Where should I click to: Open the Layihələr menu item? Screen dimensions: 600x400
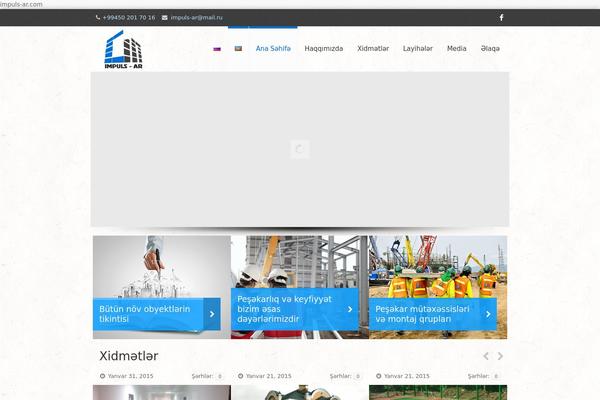(418, 49)
